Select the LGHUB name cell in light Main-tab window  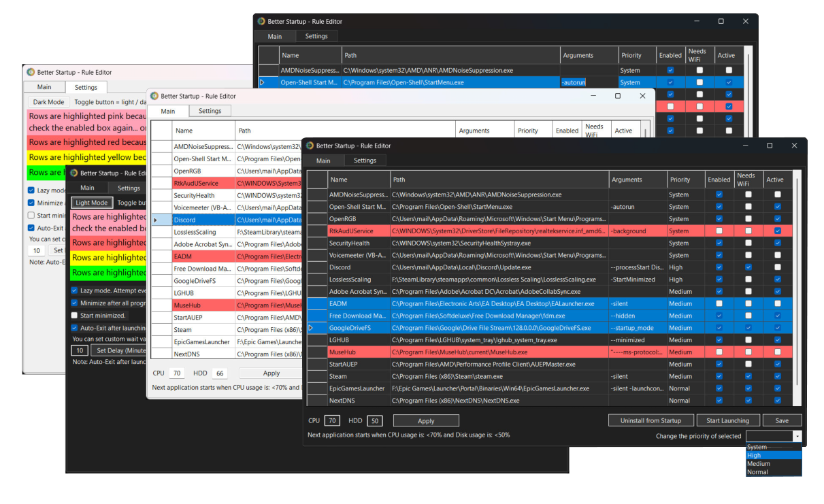[203, 292]
